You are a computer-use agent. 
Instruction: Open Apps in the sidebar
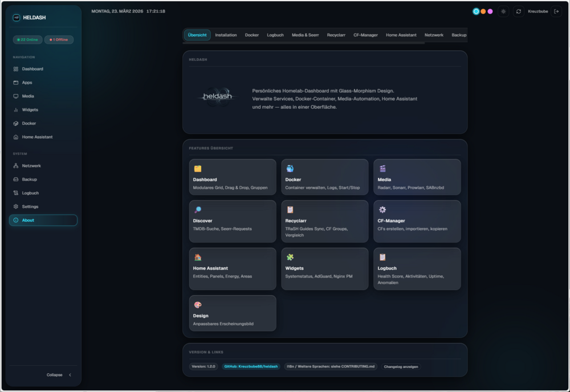(43, 83)
